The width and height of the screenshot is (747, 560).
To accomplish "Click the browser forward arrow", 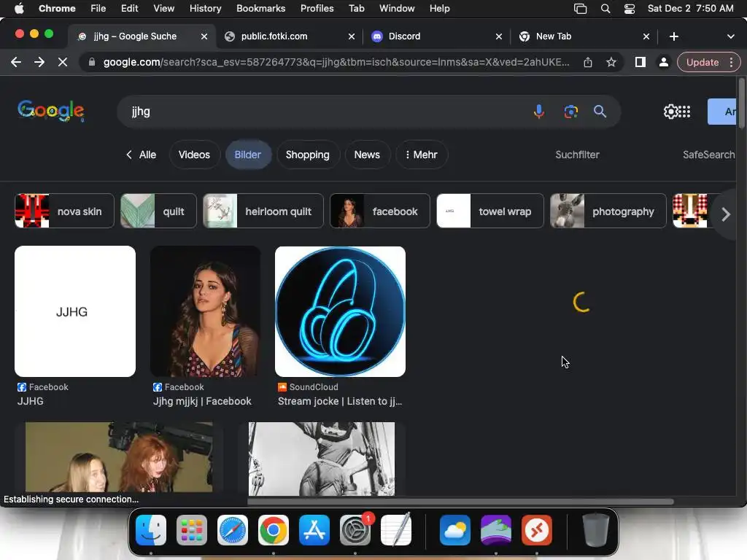I will 39,62.
